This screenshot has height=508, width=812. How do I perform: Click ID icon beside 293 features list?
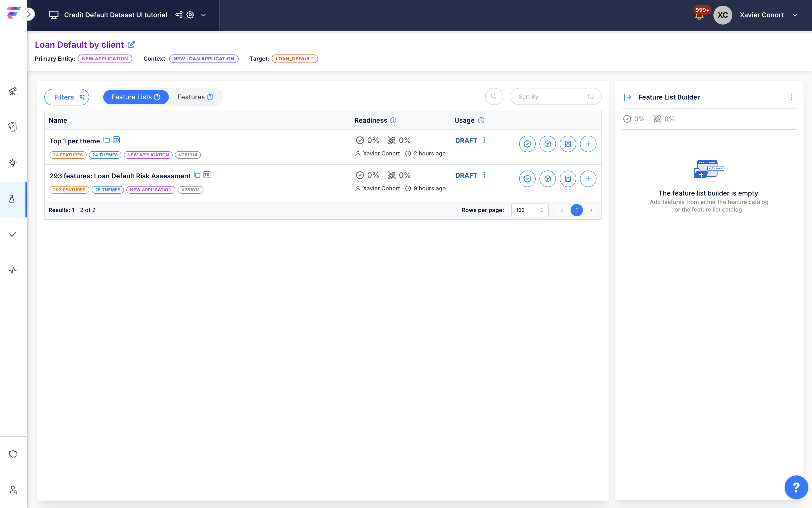[x=207, y=175]
